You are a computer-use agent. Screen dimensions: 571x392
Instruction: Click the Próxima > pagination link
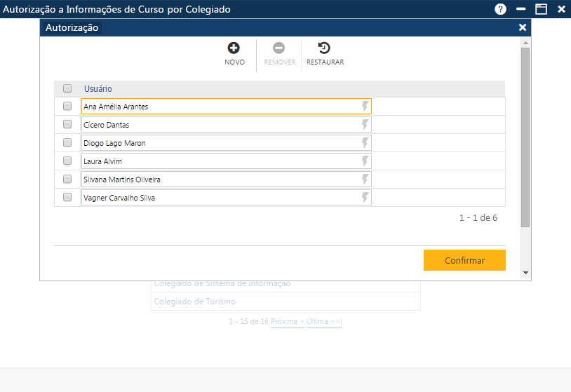tap(287, 321)
